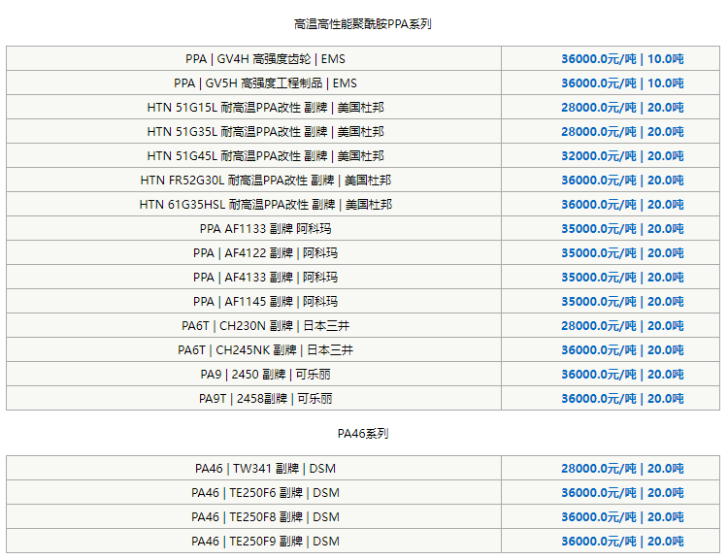Image resolution: width=728 pixels, height=560 pixels.
Task: Open price link for HTN FR52G30L
Action: [x=622, y=181]
